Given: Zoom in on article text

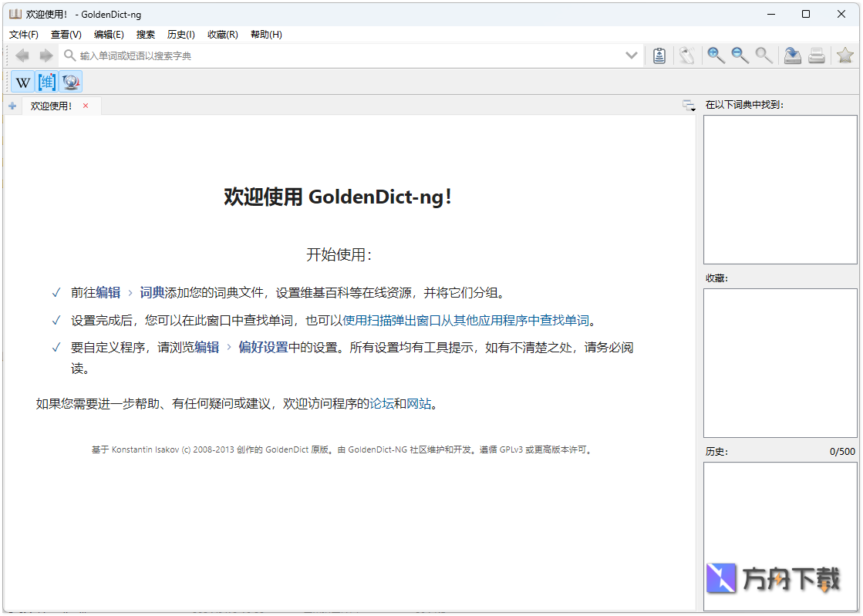Looking at the screenshot, I should (715, 55).
